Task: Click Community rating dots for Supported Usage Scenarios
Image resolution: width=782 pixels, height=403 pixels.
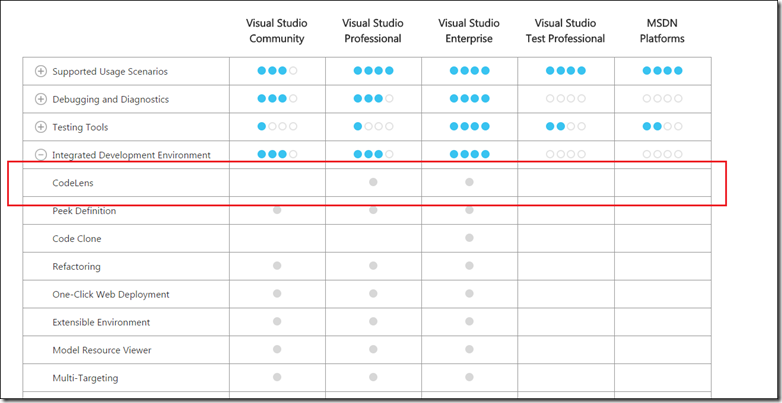Action: pyautogui.click(x=277, y=71)
